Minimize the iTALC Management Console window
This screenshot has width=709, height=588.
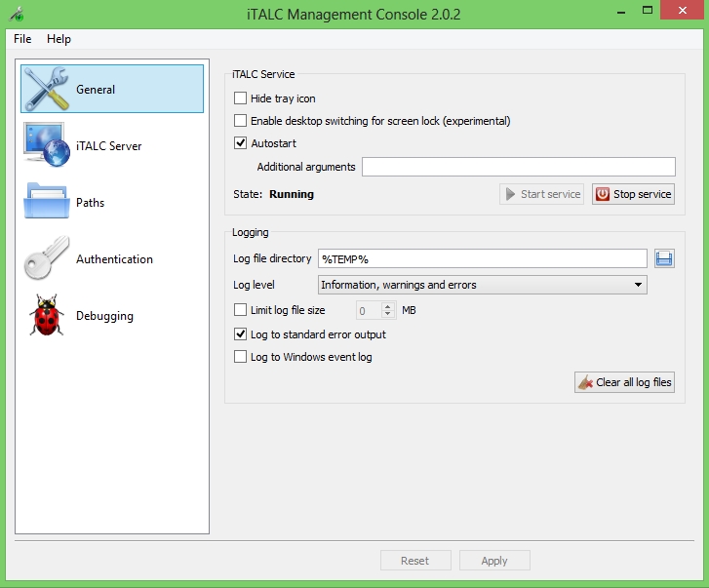point(621,11)
